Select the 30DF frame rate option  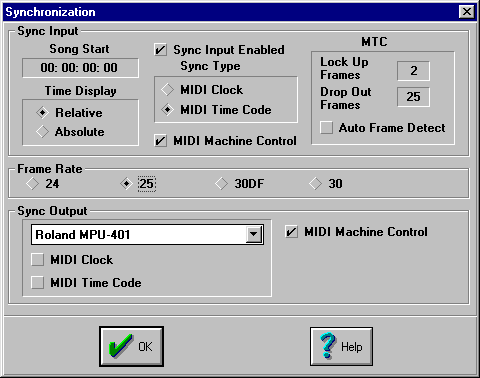point(221,184)
